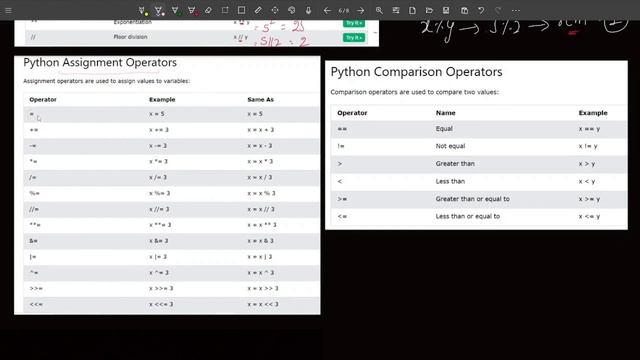Select the ruler tool
Screen dimensions: 640x360
(x=258, y=10)
